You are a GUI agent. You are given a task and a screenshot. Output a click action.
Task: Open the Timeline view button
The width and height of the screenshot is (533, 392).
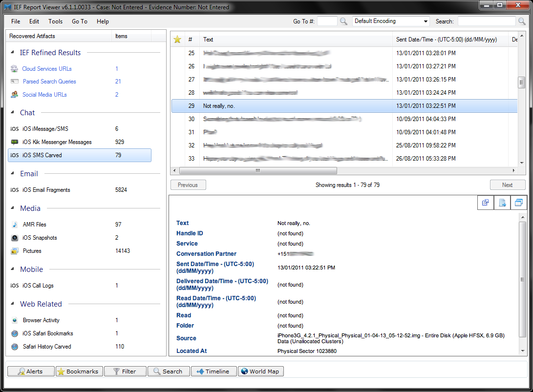(213, 371)
